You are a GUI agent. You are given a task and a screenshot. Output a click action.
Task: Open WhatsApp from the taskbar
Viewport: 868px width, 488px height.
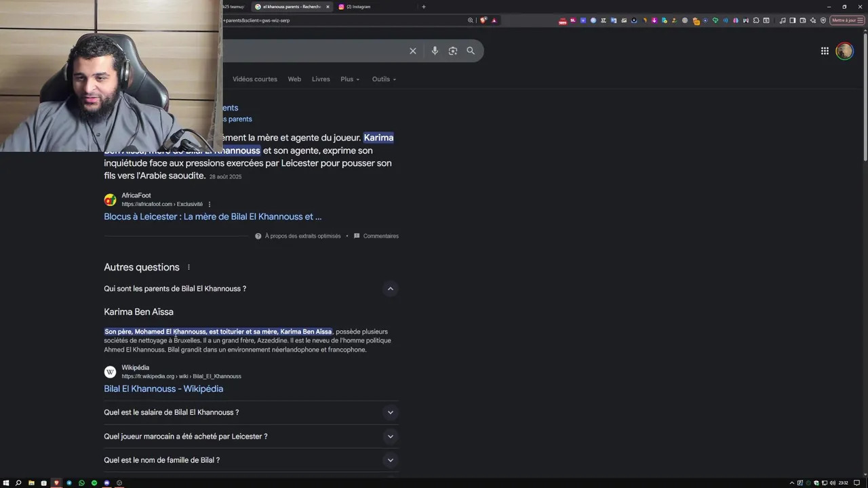pos(81,483)
